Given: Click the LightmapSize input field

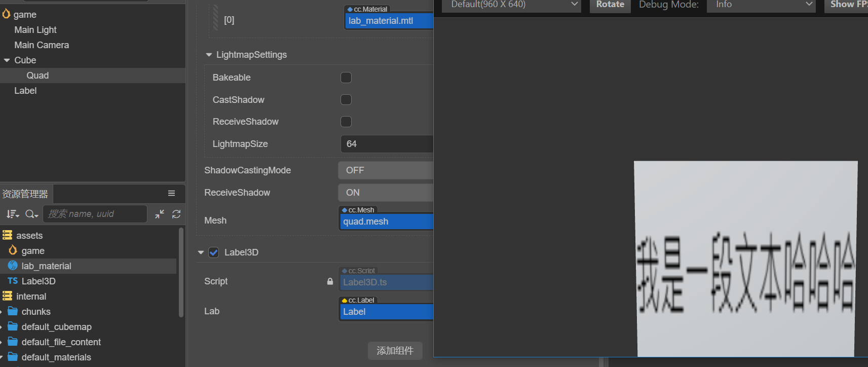Looking at the screenshot, I should pyautogui.click(x=387, y=144).
